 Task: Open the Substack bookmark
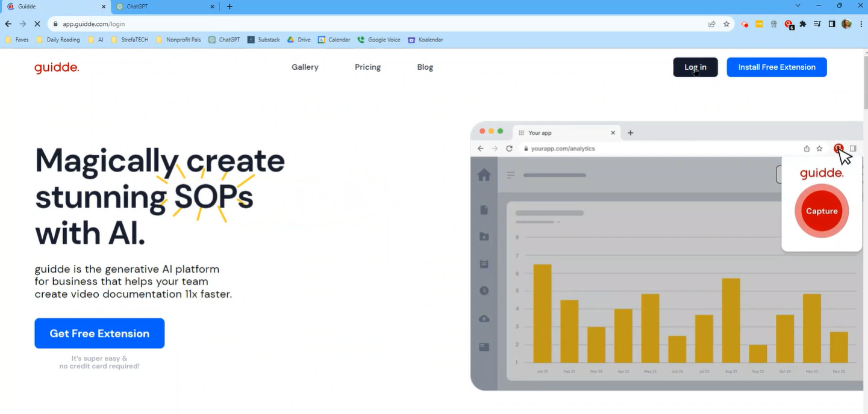point(264,40)
